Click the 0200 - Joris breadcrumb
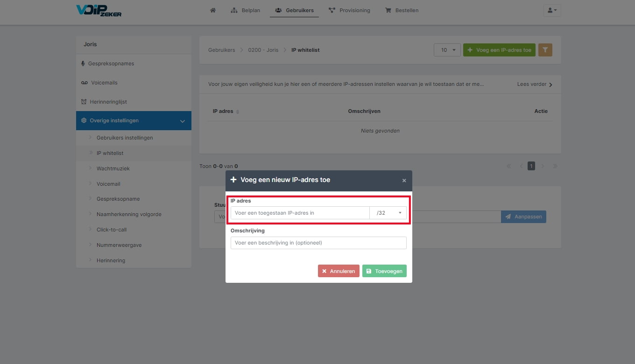635x364 pixels. [x=263, y=50]
